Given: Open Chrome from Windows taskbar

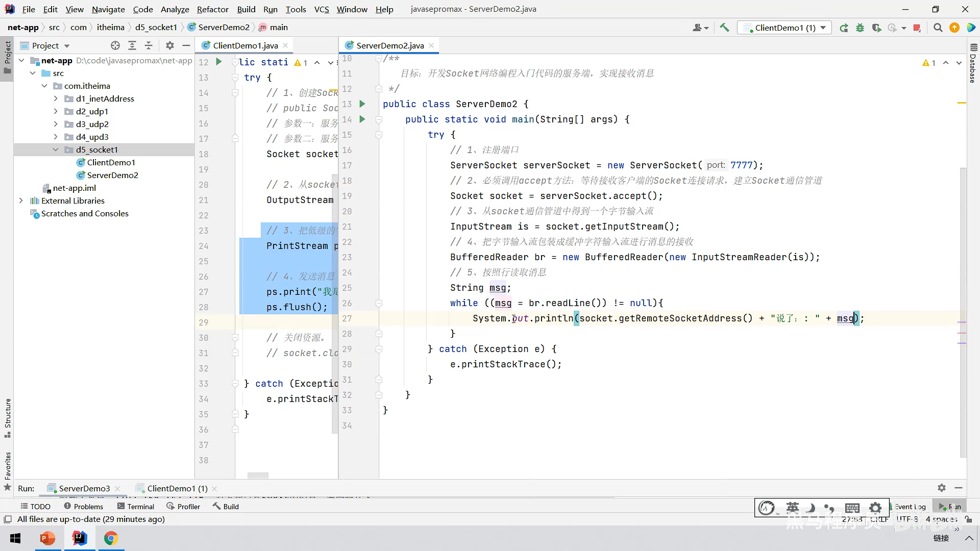Looking at the screenshot, I should pos(111,538).
